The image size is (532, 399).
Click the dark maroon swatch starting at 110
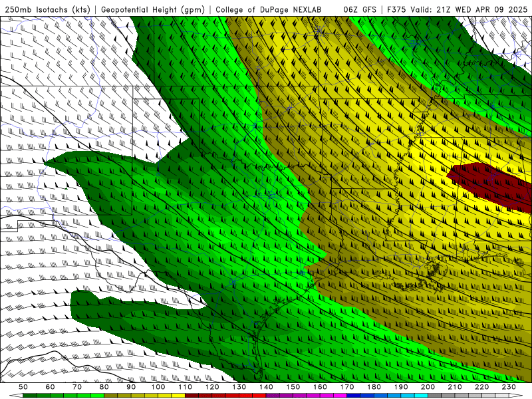click(192, 396)
